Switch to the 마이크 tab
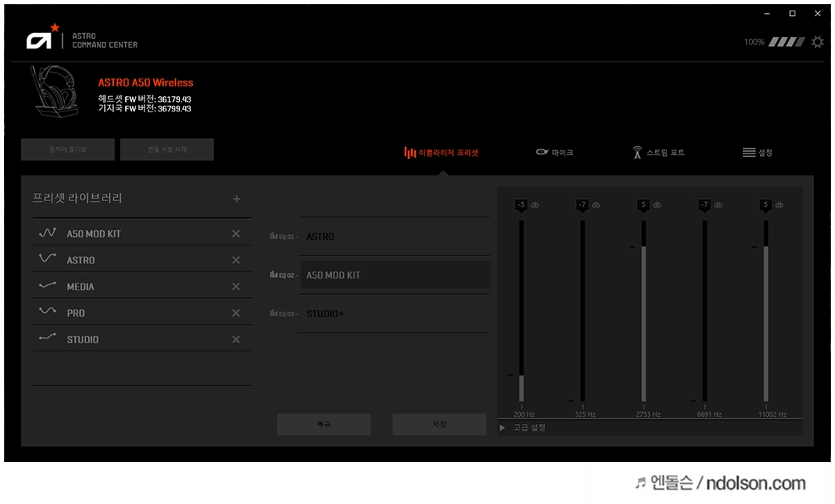This screenshot has height=504, width=835. (554, 153)
